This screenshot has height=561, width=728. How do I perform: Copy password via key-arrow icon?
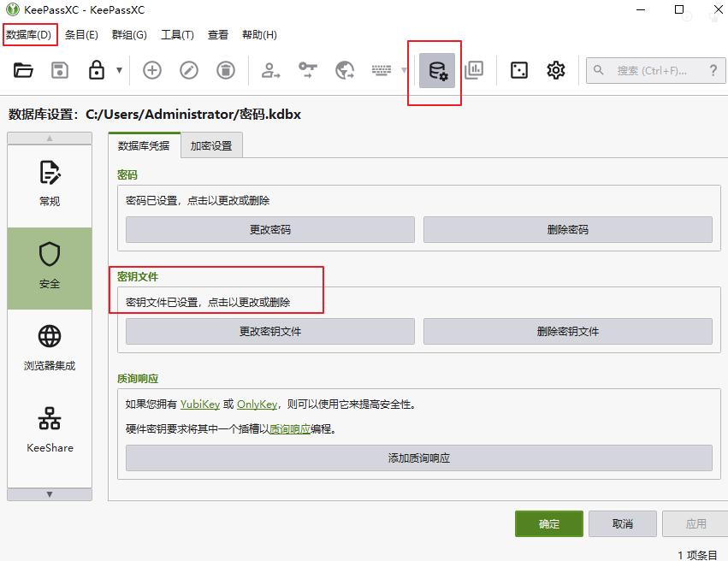(307, 70)
